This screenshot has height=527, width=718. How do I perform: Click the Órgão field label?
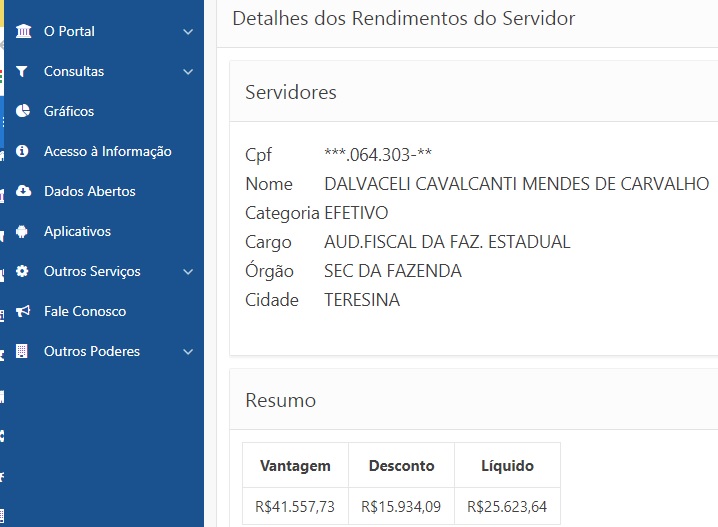(269, 270)
